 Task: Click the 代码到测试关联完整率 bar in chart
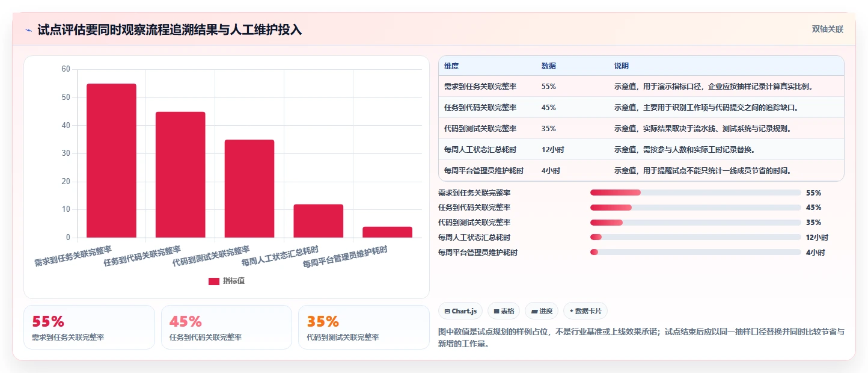249,188
